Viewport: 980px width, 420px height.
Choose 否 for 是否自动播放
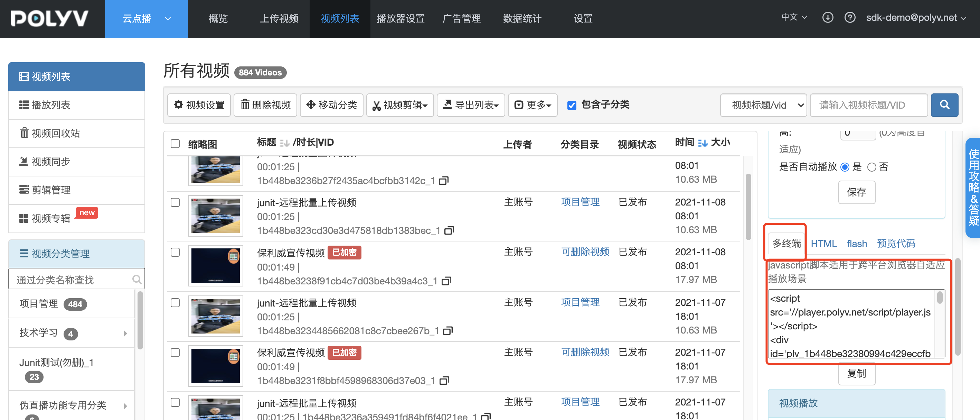(x=871, y=167)
